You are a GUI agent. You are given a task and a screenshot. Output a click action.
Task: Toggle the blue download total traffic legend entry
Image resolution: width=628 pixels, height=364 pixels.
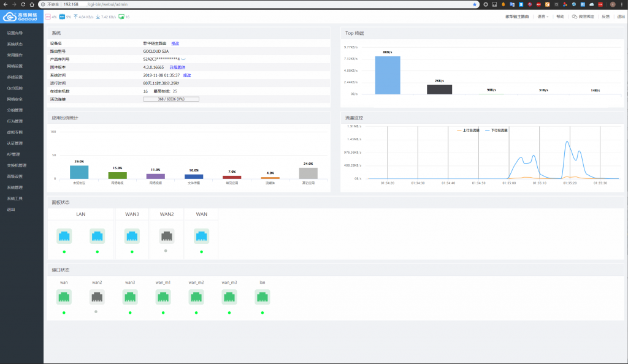pos(496,131)
